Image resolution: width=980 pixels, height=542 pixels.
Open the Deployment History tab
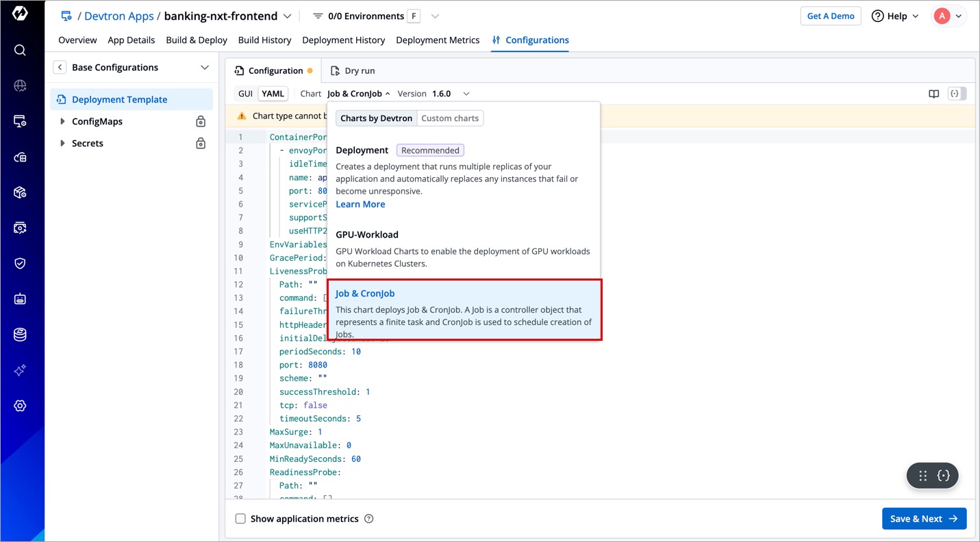(343, 40)
